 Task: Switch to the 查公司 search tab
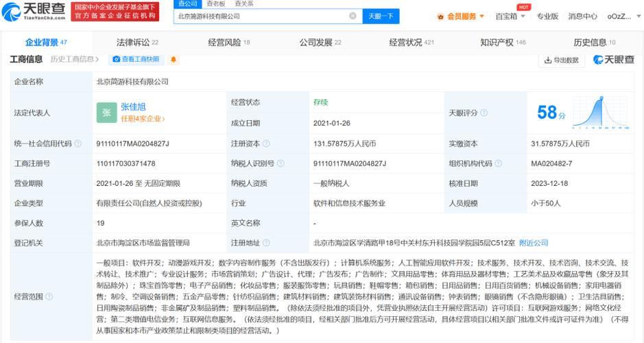(188, 3)
